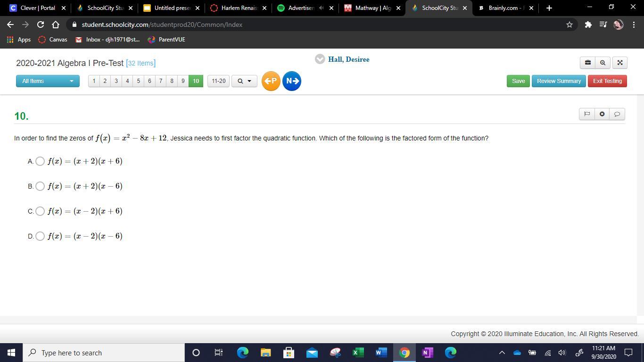Screen dimensions: 644x362
Task: Select answer C radio button (x−2)(x+6)
Action: coord(40,211)
